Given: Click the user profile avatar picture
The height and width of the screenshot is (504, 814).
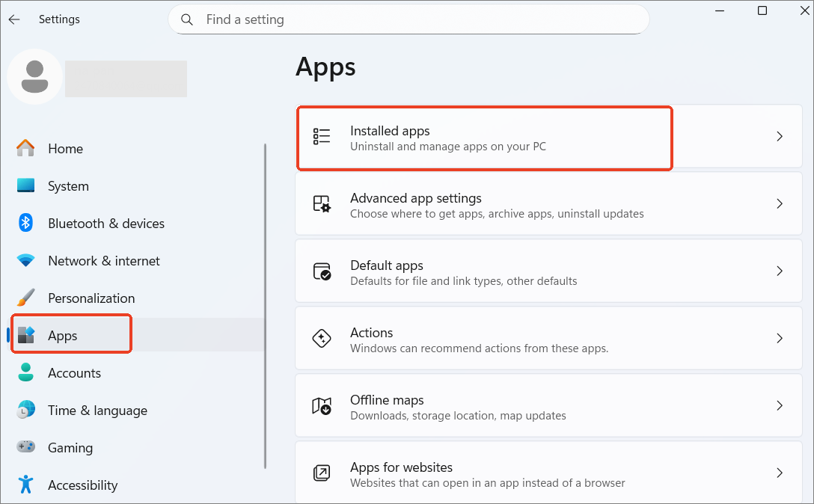Looking at the screenshot, I should coord(34,77).
